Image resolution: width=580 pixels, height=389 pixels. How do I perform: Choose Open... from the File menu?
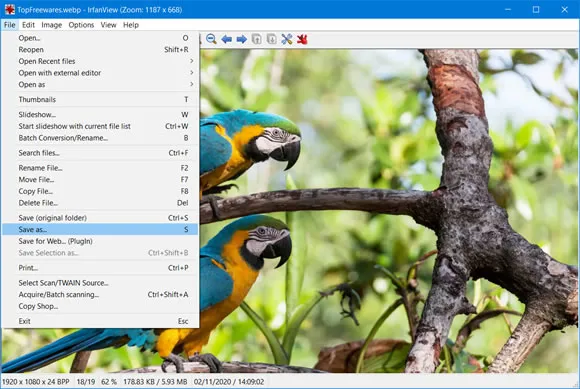tap(100, 38)
